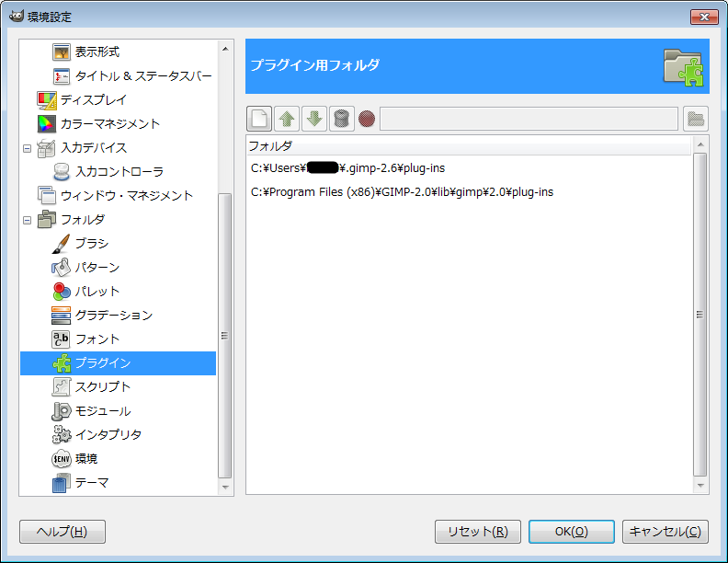Confirm settings with OK(O) button

pos(572,532)
